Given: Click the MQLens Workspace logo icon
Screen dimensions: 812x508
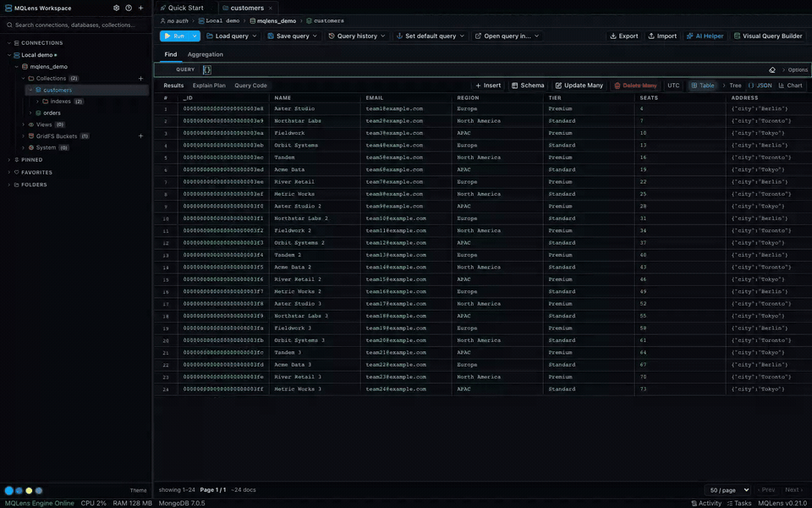Looking at the screenshot, I should tap(8, 8).
